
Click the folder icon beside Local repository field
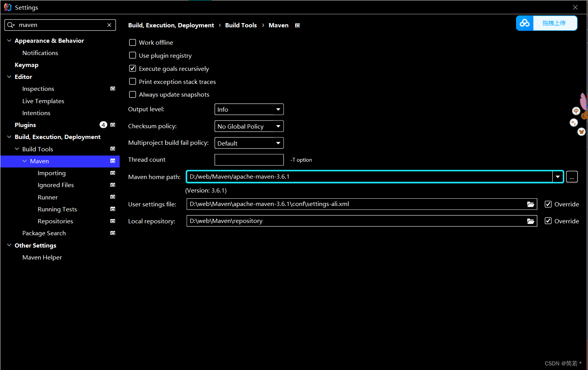point(531,221)
